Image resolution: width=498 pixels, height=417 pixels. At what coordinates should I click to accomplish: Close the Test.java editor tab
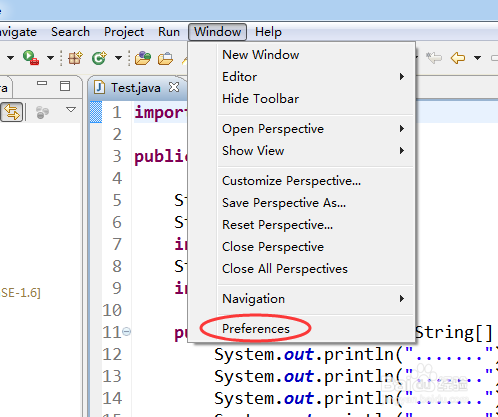(x=174, y=87)
